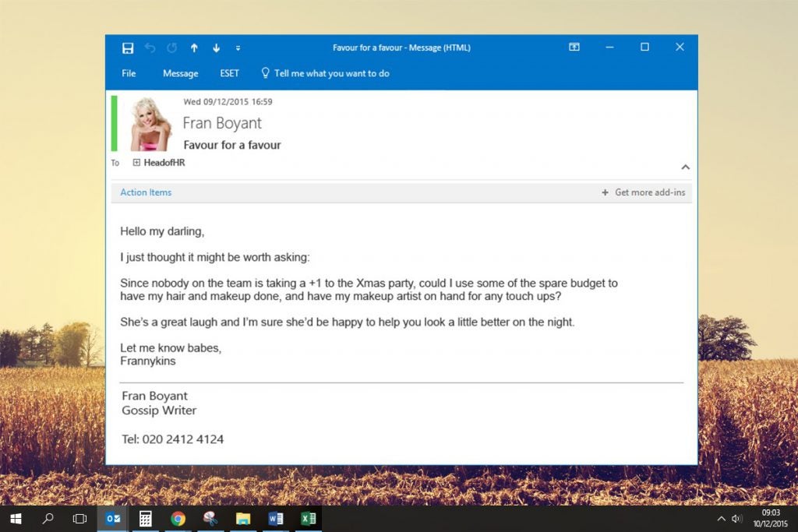Close the Favour for a favour message window
This screenshot has width=798, height=532.
click(680, 47)
